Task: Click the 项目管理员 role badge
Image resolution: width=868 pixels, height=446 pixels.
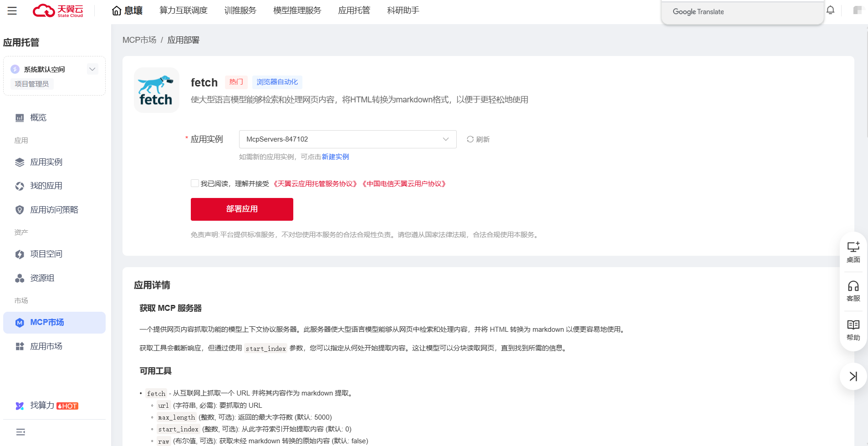Action: [x=32, y=84]
